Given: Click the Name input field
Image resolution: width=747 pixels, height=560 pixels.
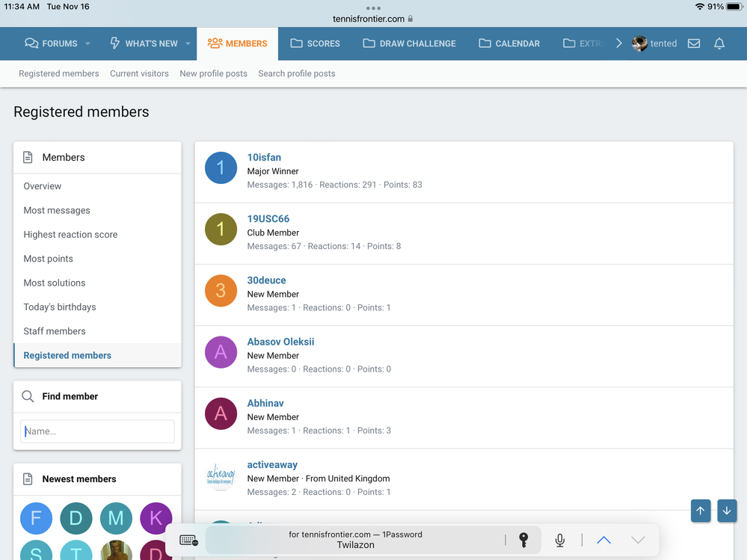Looking at the screenshot, I should (97, 431).
